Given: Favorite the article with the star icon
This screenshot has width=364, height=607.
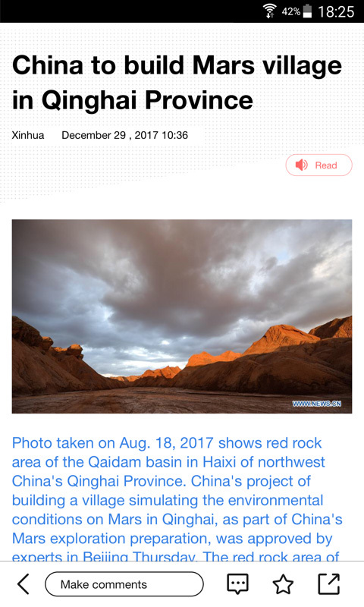Looking at the screenshot, I should coord(283,584).
